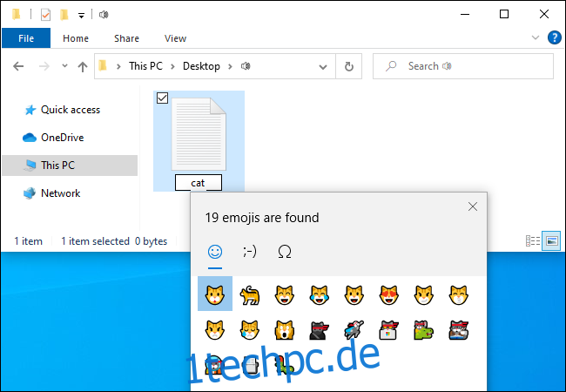The width and height of the screenshot is (566, 392).
Task: Click the cat file thumbnail
Action: tap(199, 134)
